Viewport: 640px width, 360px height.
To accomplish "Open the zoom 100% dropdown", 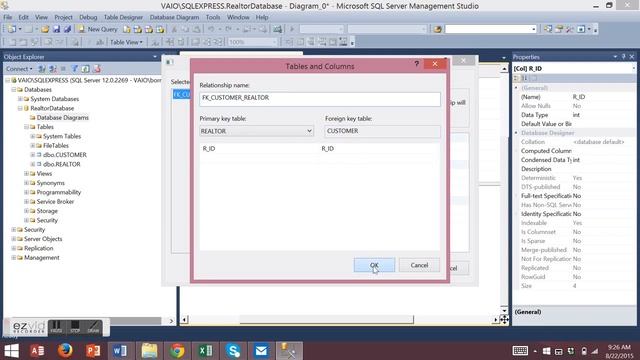I will click(252, 42).
